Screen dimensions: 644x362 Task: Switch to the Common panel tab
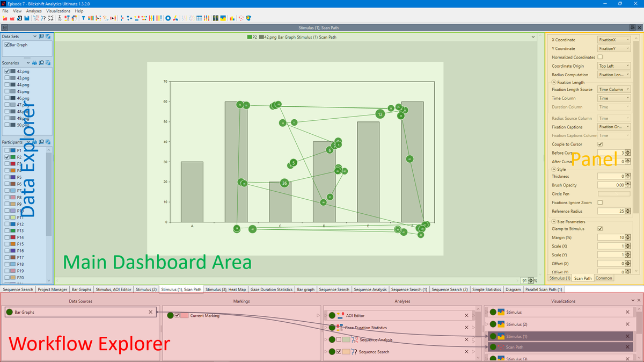(x=604, y=278)
